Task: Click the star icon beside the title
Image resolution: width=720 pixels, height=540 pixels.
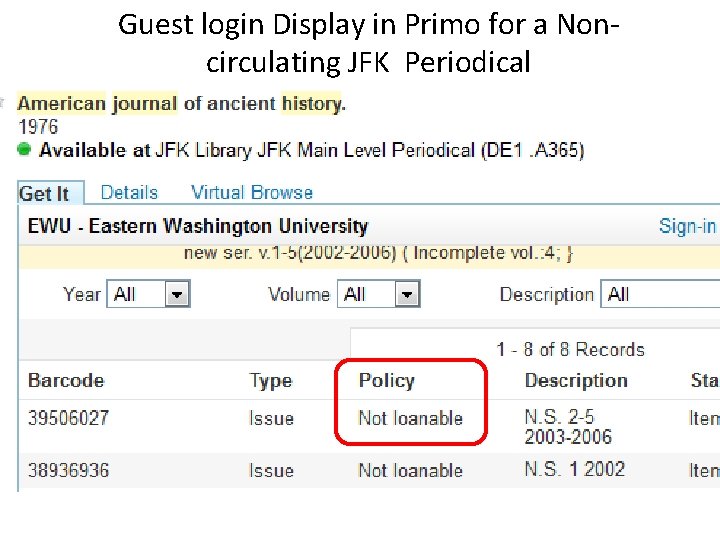Action: [2, 102]
